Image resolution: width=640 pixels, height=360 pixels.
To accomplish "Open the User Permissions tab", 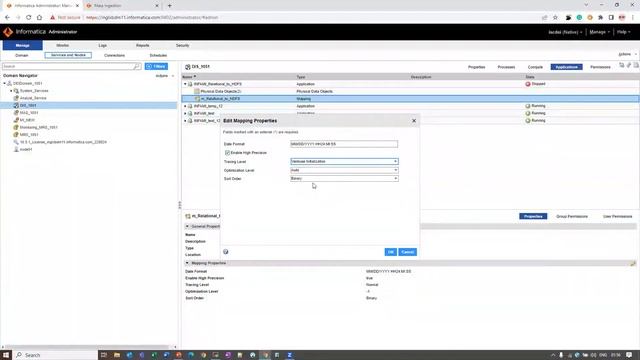I will (x=617, y=216).
